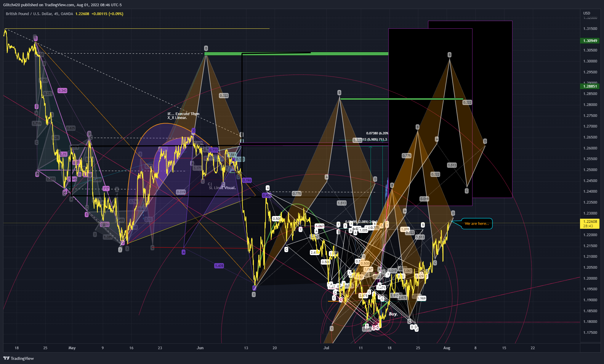Click the Aug label on time axis
Image resolution: width=604 pixels, height=364 pixels.
[x=447, y=348]
